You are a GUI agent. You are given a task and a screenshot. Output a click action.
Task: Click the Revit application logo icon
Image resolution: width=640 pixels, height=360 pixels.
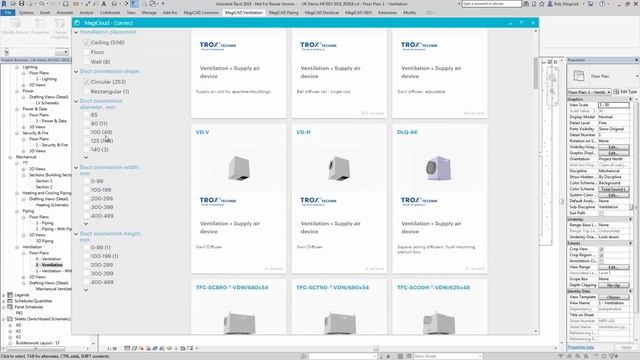point(4,4)
